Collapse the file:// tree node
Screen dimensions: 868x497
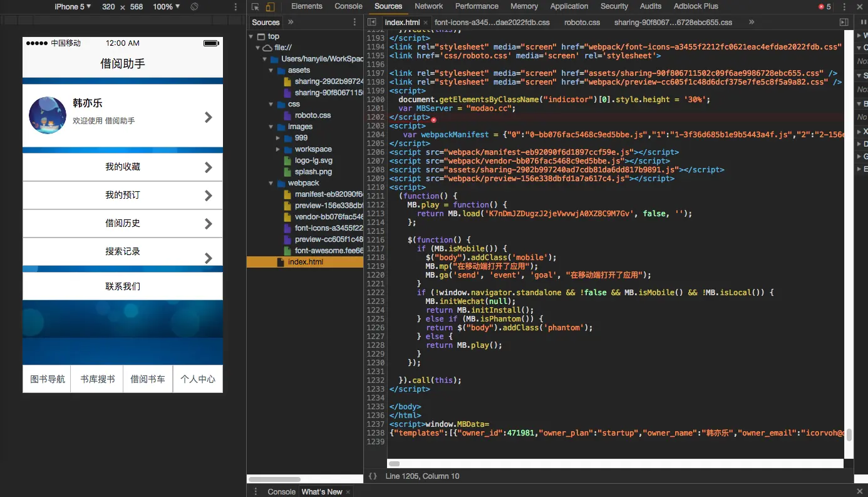tap(257, 48)
